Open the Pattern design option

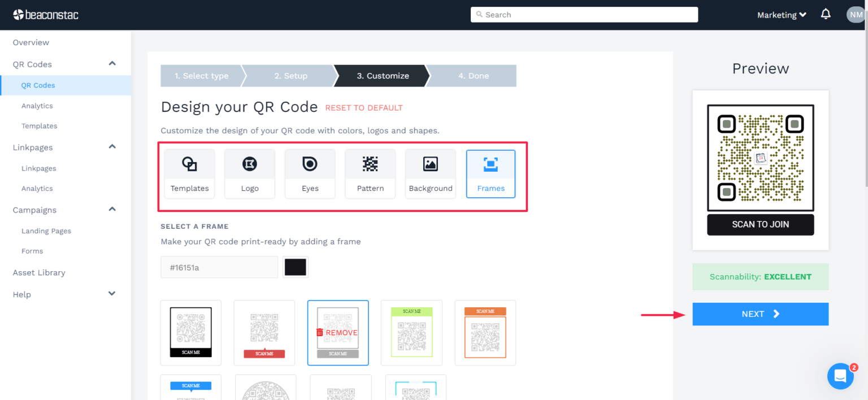pyautogui.click(x=370, y=173)
